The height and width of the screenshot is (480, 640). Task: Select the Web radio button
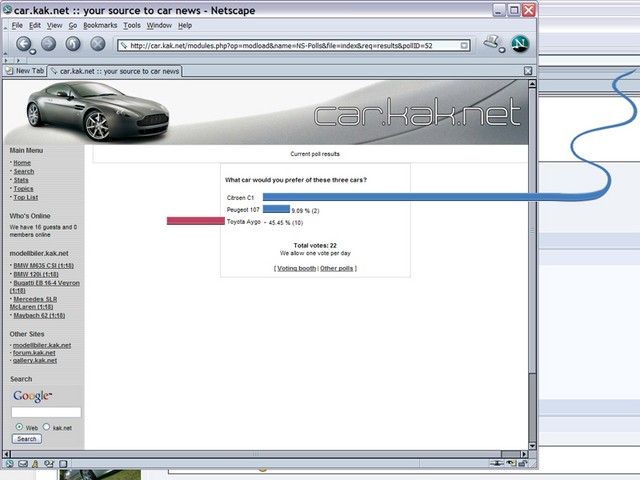point(19,427)
